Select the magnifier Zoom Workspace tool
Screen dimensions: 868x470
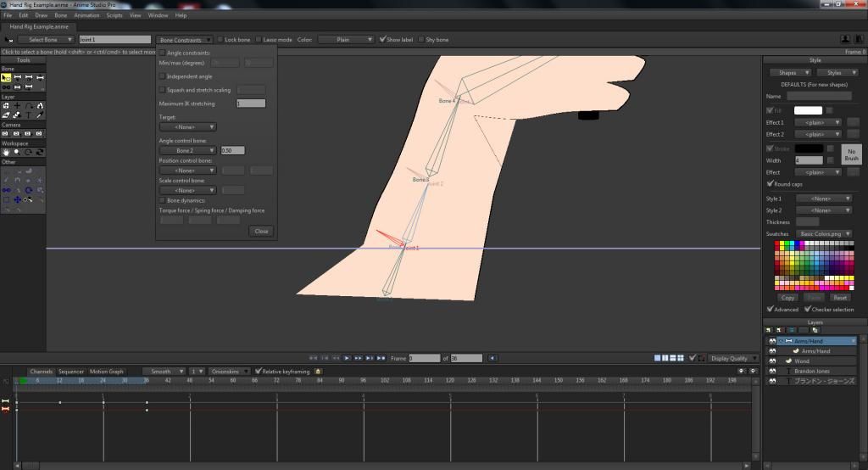pyautogui.click(x=17, y=152)
